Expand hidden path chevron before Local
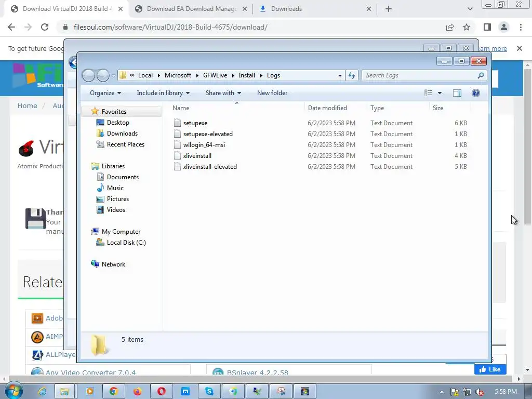 132,75
